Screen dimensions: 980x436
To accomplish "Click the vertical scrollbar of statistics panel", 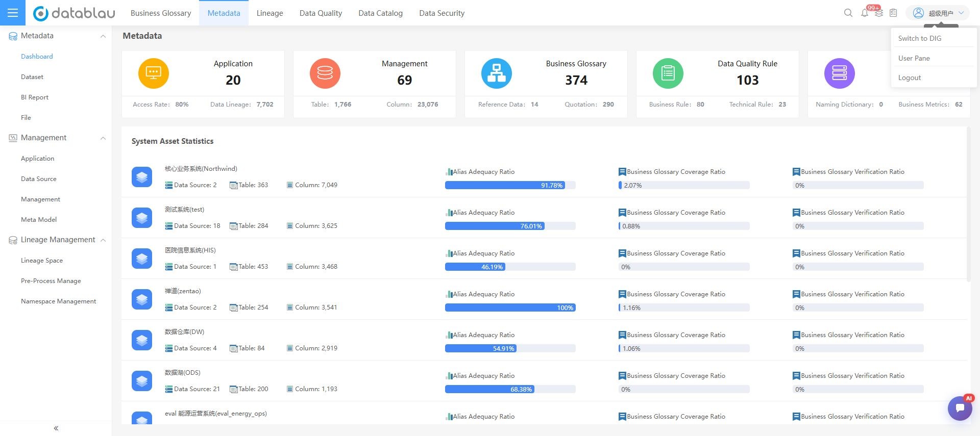I will [x=969, y=204].
